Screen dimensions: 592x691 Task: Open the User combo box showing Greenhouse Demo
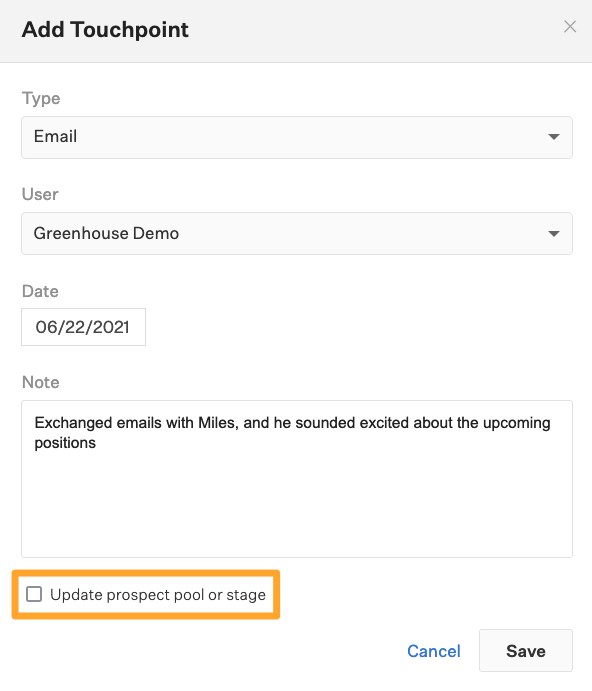(x=297, y=234)
